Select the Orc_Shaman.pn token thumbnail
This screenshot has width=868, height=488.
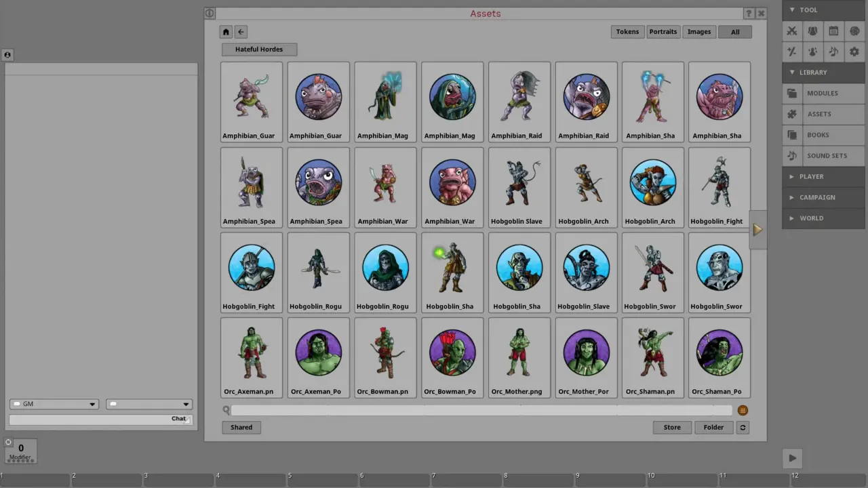pos(653,357)
